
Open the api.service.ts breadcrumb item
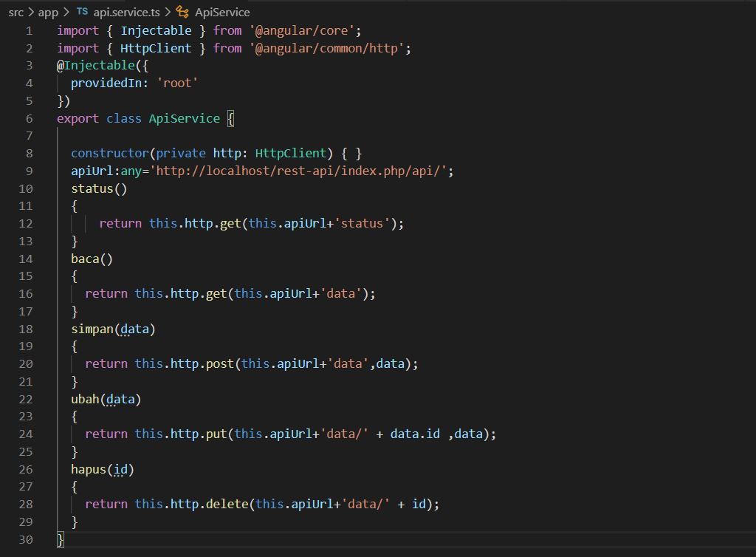[126, 13]
